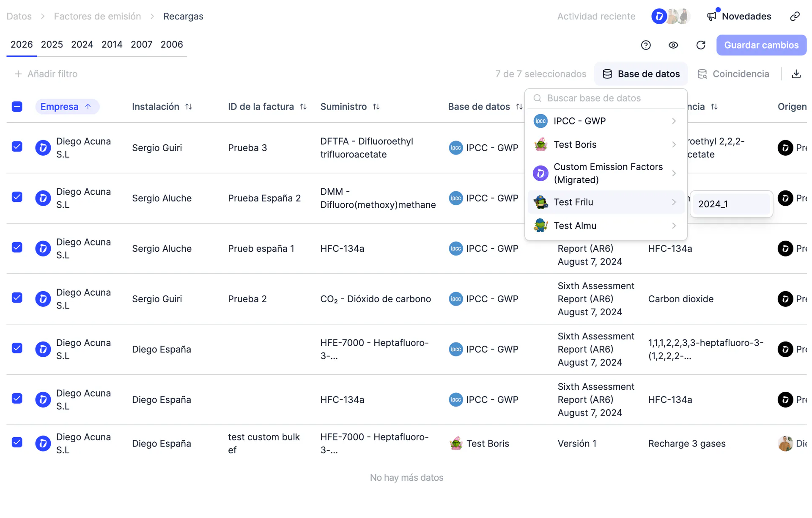
Task: Click the blue user avatar near Actividad reciente
Action: point(658,17)
